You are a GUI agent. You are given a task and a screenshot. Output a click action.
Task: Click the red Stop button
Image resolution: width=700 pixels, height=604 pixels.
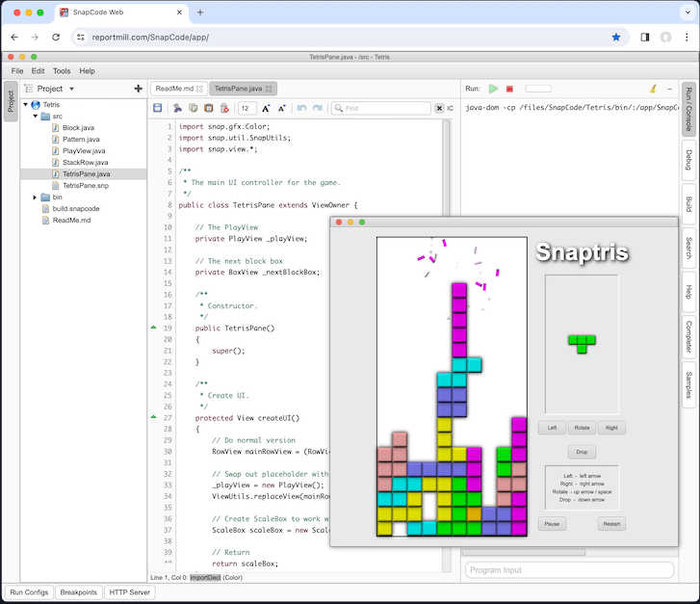click(509, 89)
